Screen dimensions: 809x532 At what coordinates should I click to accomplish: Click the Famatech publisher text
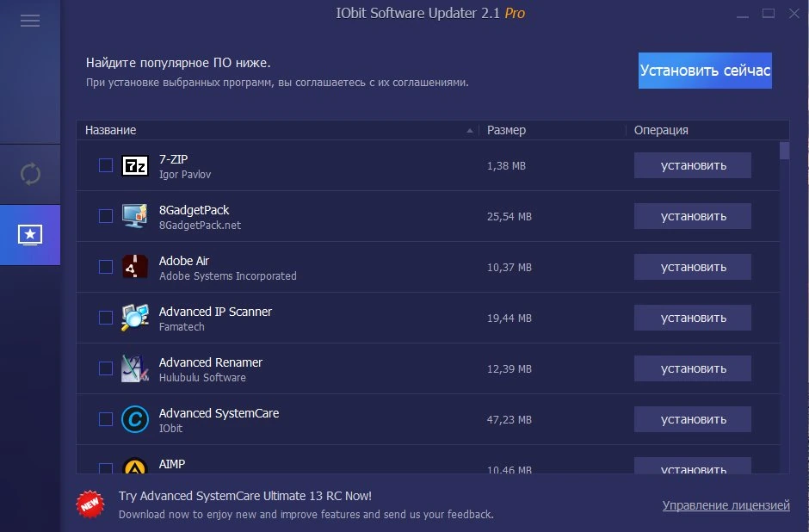coord(182,326)
